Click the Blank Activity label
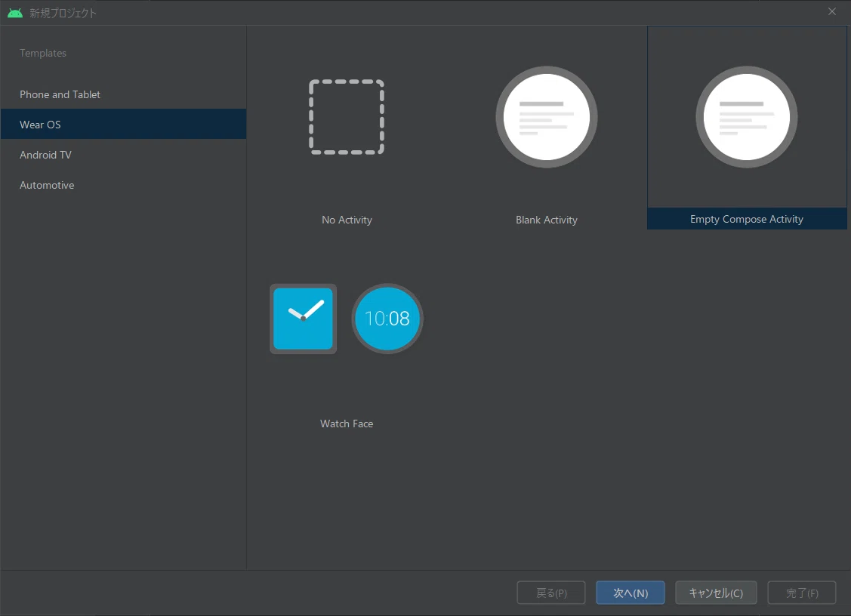The height and width of the screenshot is (616, 851). pos(547,220)
